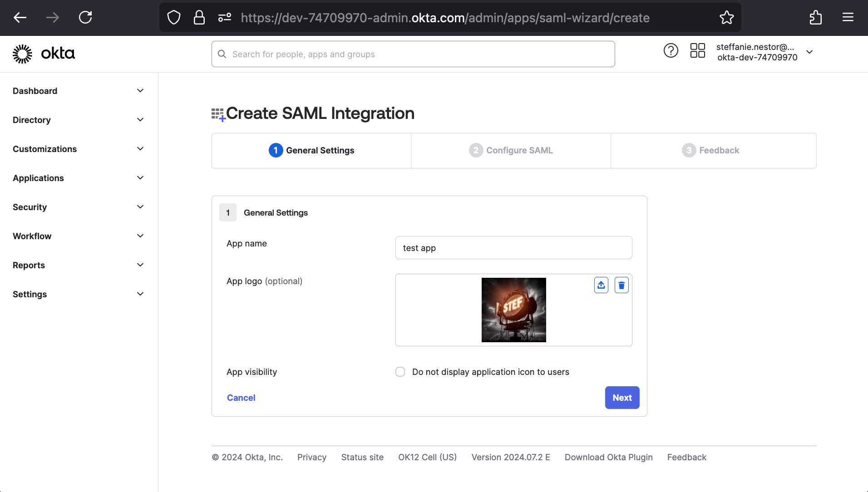
Task: Click the Create SAML Integration grid icon
Action: pyautogui.click(x=218, y=114)
